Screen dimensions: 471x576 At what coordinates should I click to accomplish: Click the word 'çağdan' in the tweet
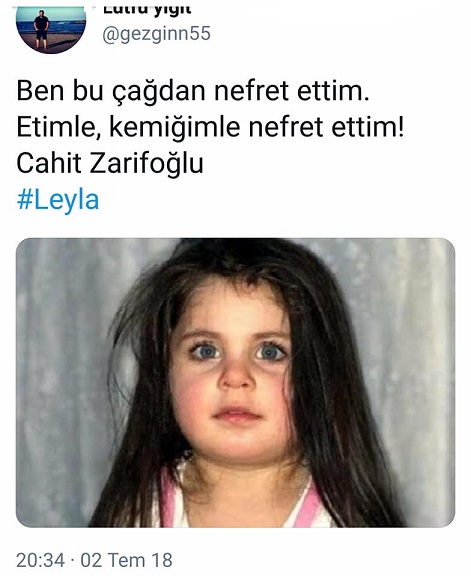159,92
